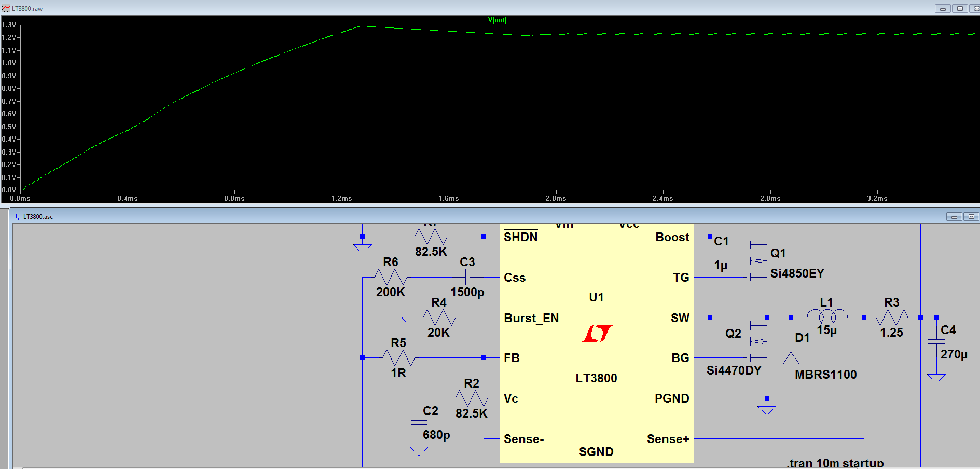Click the Css pin label

515,278
